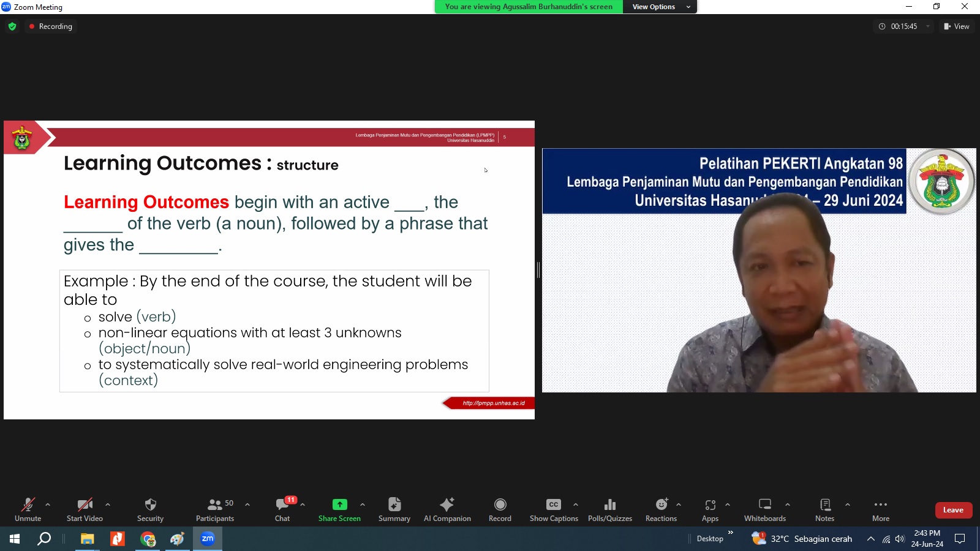
Task: Open the AI Companion panel
Action: point(447,509)
